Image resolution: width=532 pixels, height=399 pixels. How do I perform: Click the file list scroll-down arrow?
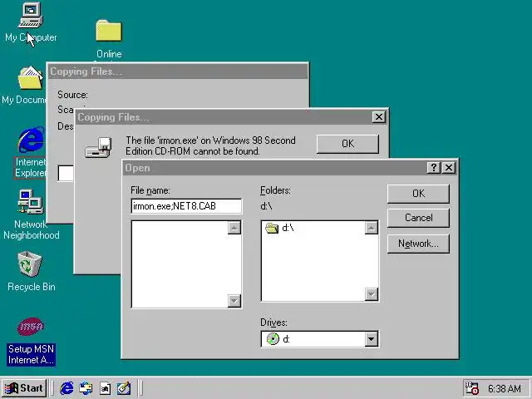click(x=234, y=301)
